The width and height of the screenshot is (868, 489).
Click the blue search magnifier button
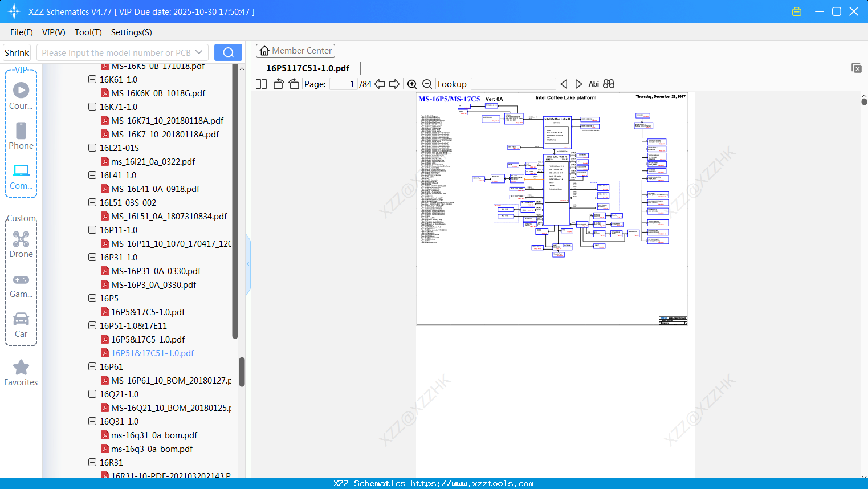click(x=228, y=52)
